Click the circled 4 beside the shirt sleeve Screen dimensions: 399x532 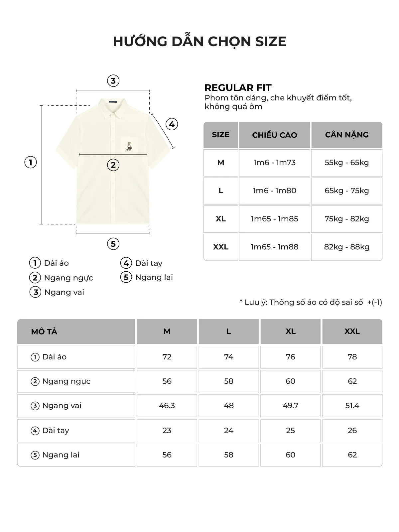click(172, 124)
